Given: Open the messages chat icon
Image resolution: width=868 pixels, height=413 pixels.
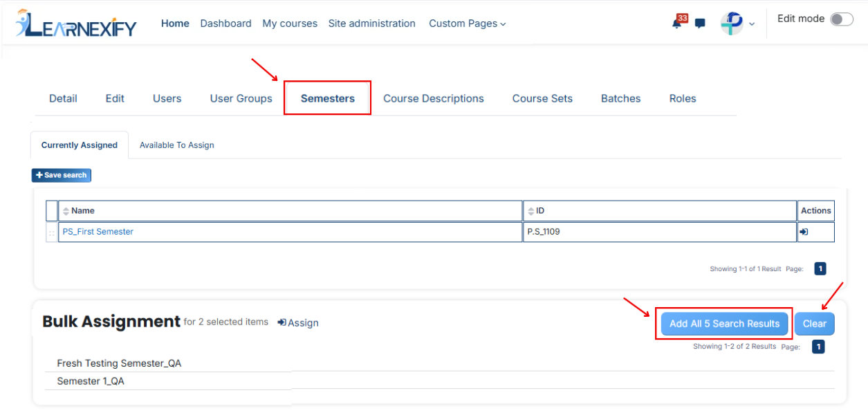Looking at the screenshot, I should click(x=700, y=24).
